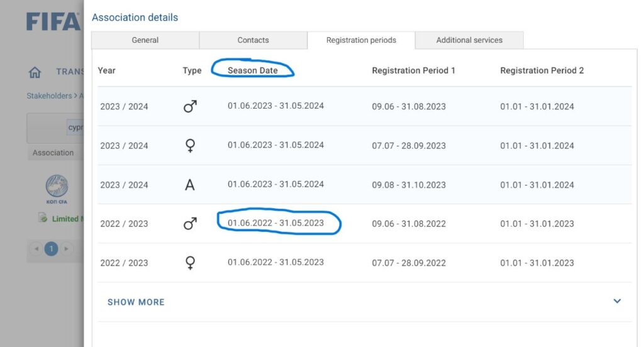Open the Additional services tab
Viewport: 644px width, 347px height.
coord(469,40)
